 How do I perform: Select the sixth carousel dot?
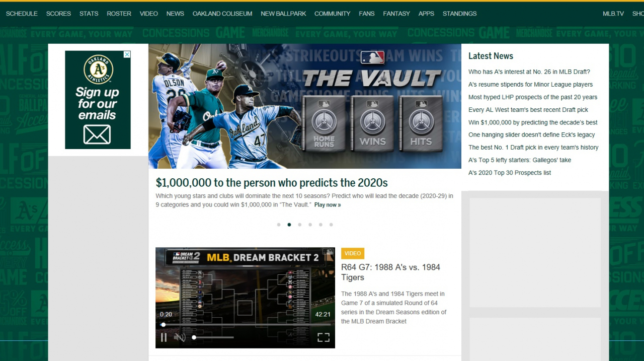[x=331, y=225]
